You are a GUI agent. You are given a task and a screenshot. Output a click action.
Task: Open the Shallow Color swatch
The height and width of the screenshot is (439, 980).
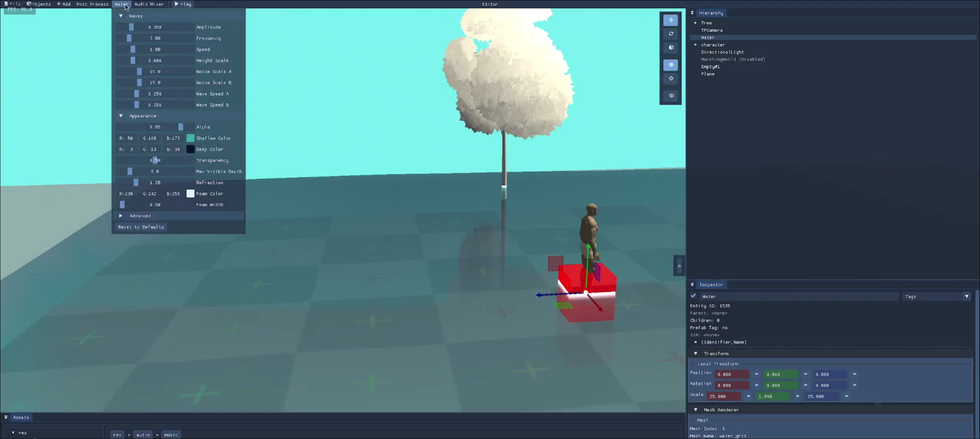coord(190,138)
